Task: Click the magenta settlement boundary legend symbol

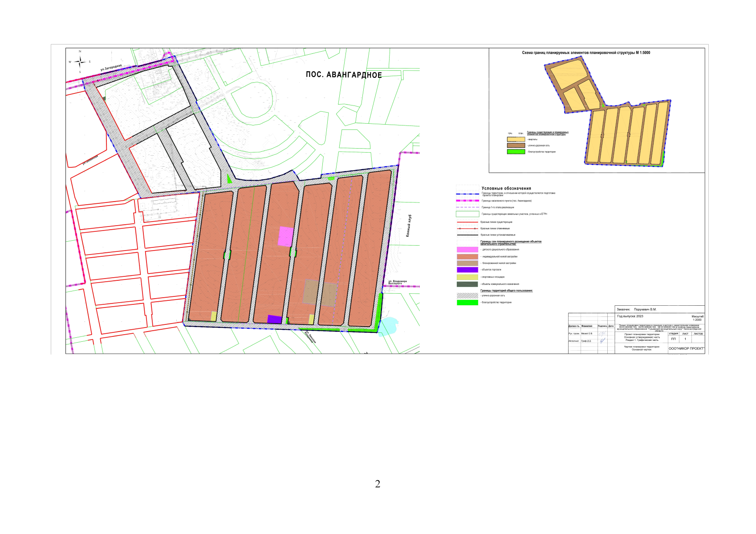Action: (467, 201)
